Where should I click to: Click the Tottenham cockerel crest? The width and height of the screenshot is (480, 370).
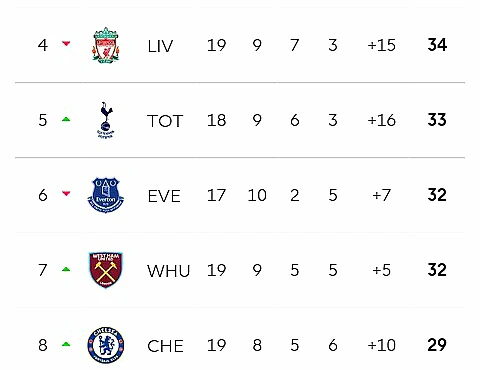click(106, 120)
